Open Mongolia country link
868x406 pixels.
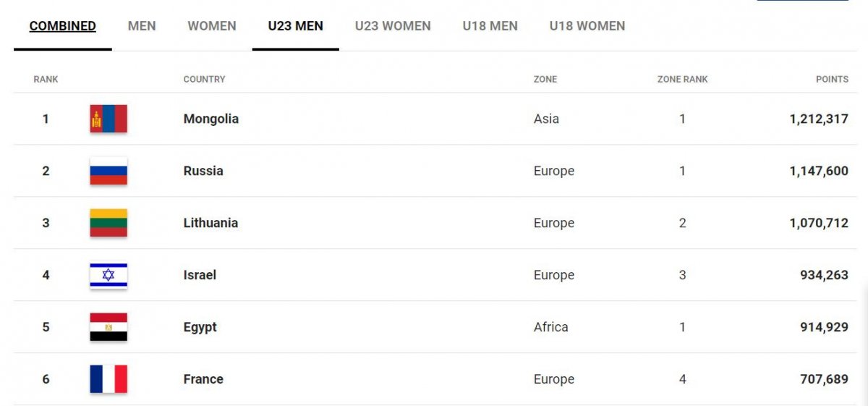pyautogui.click(x=210, y=119)
